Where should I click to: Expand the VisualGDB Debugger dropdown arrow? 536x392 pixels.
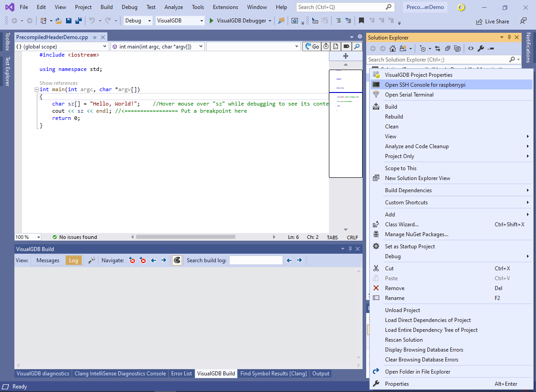[x=270, y=21]
